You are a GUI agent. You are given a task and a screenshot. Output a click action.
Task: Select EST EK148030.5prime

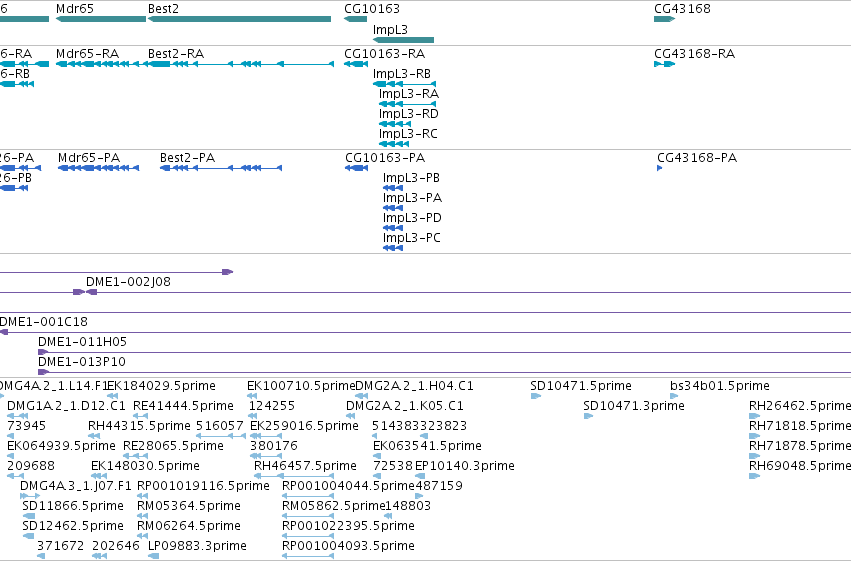pos(99,476)
